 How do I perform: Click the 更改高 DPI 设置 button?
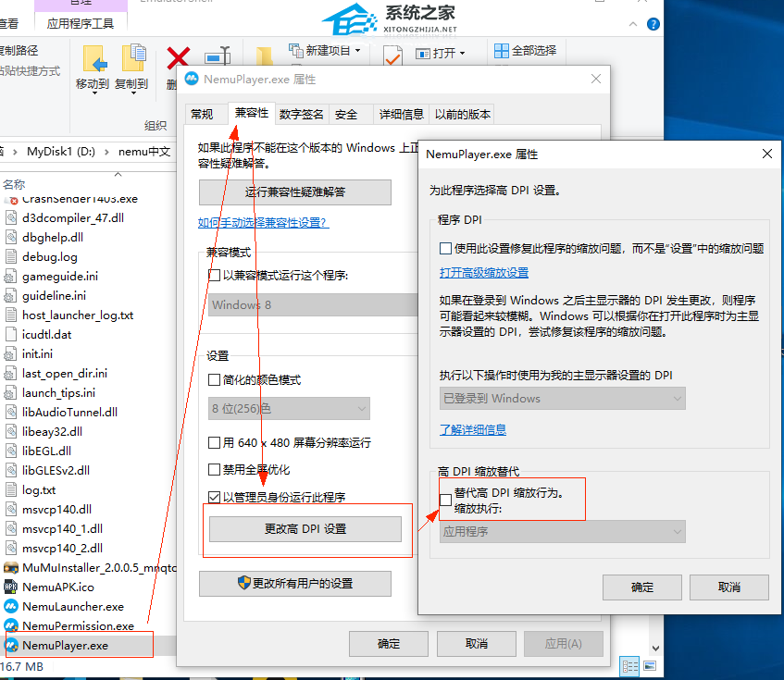[305, 528]
